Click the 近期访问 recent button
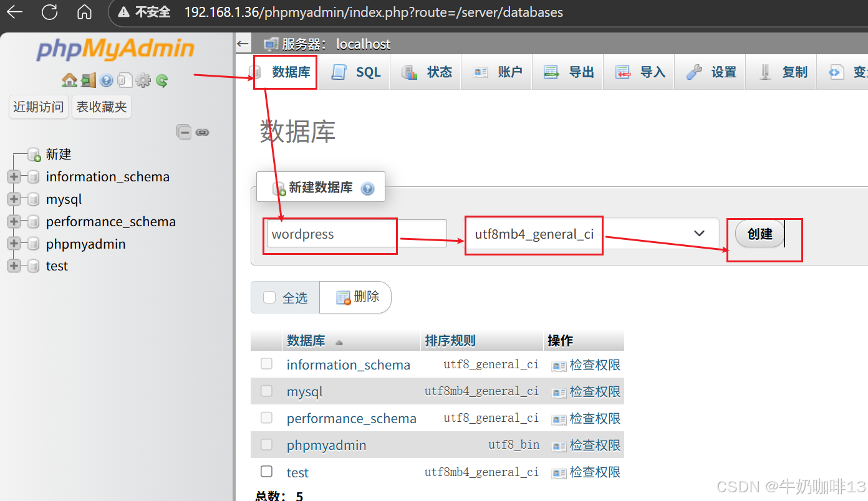Screen dimensions: 868x501 (39, 107)
